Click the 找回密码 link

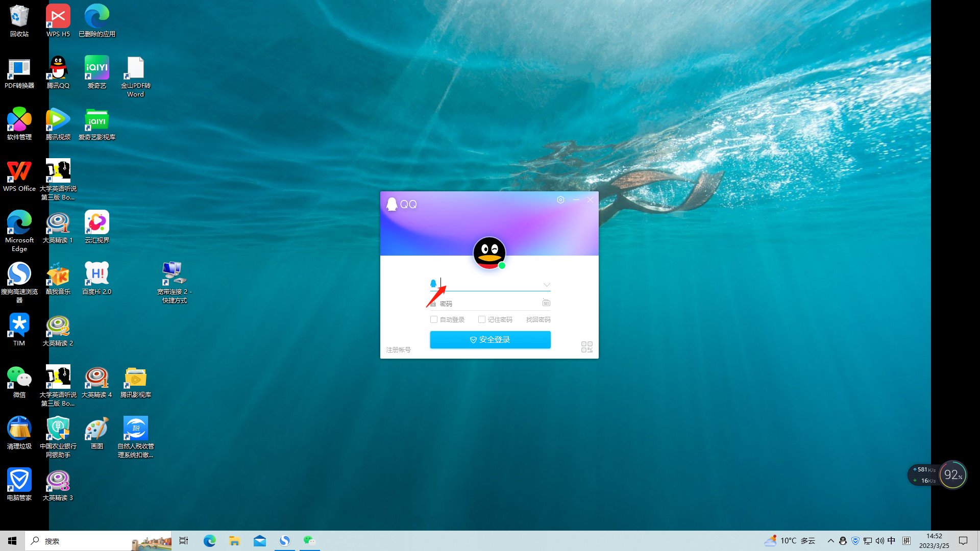[x=538, y=319]
